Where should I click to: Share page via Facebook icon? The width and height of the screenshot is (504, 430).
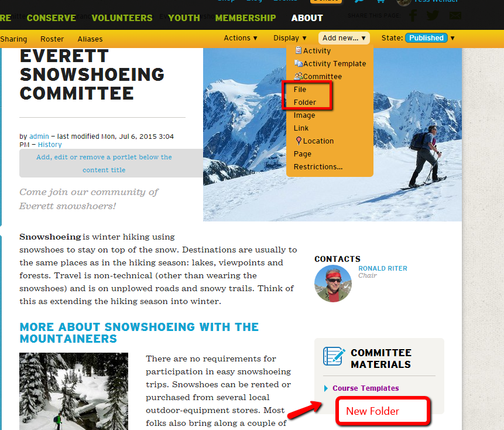(413, 15)
